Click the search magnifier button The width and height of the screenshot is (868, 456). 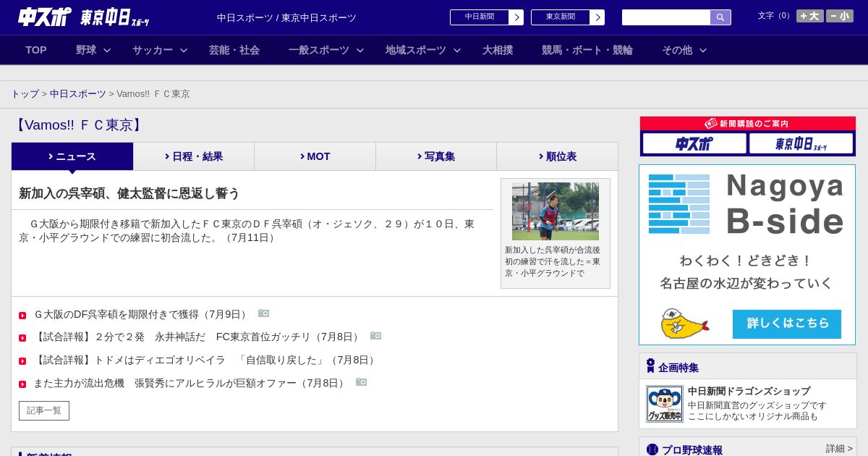(x=720, y=17)
